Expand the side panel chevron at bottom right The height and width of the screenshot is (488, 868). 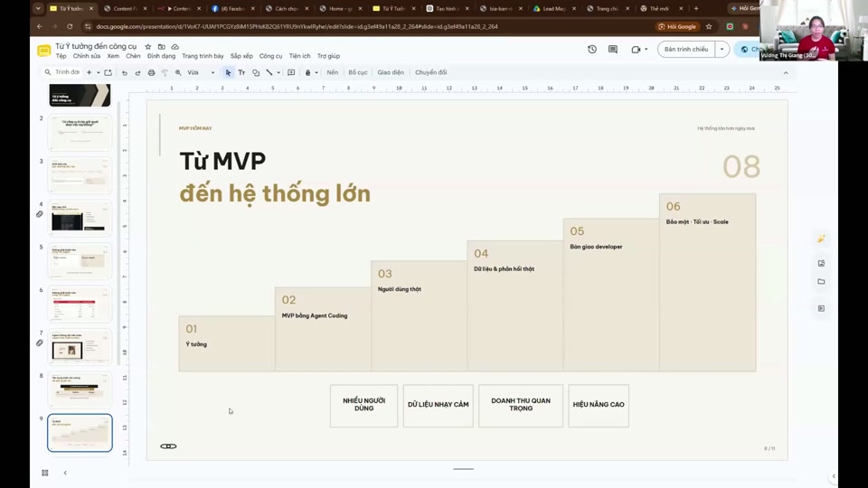834,476
